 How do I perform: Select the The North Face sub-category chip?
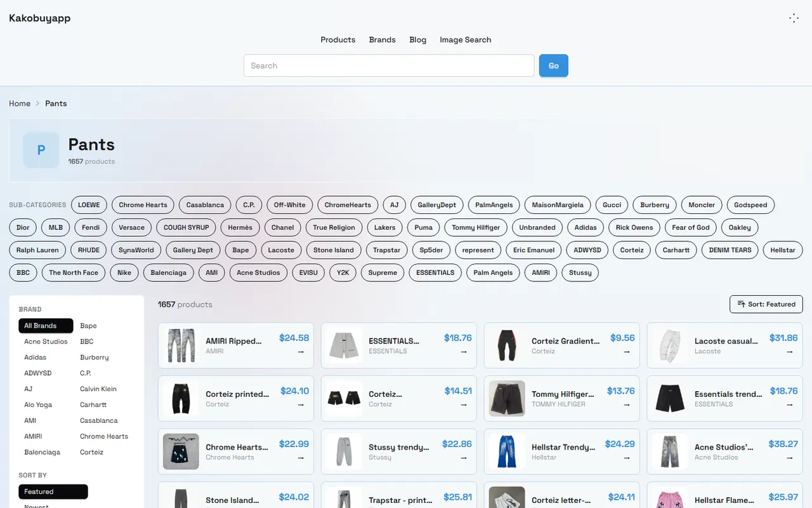pyautogui.click(x=74, y=272)
